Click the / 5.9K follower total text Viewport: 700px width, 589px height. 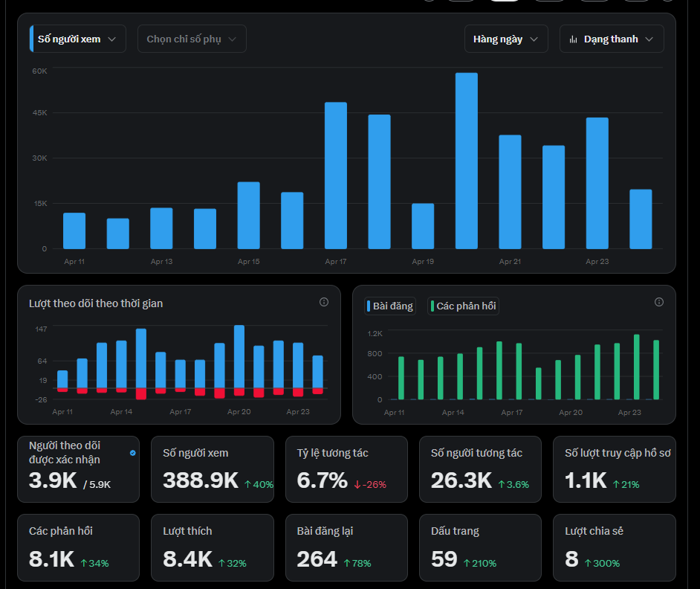(97, 484)
